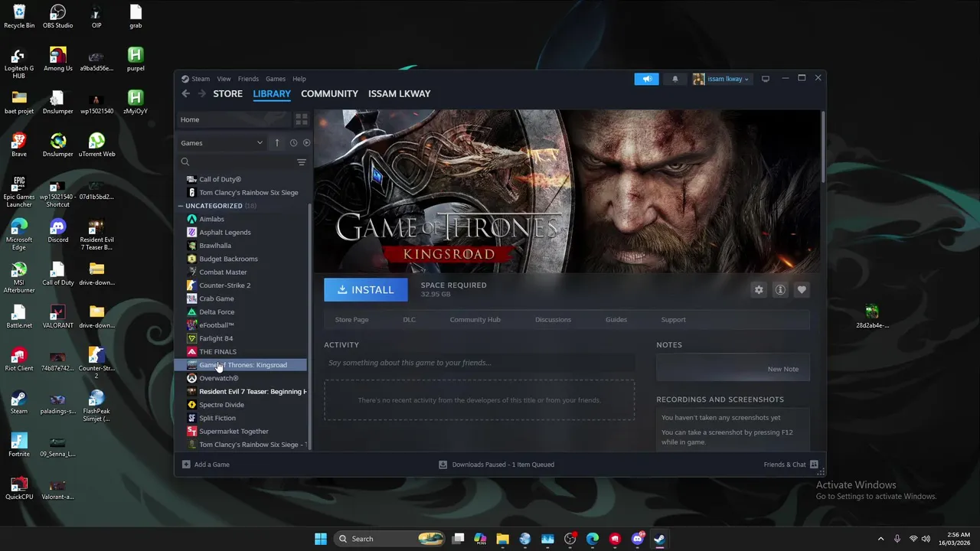
Task: Open the notifications bell icon
Action: [x=675, y=79]
